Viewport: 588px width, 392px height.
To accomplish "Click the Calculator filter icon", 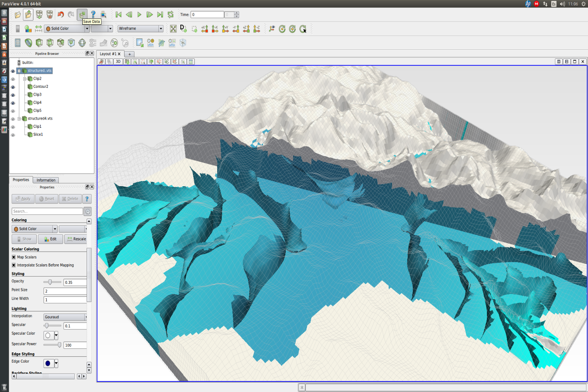I will click(18, 43).
